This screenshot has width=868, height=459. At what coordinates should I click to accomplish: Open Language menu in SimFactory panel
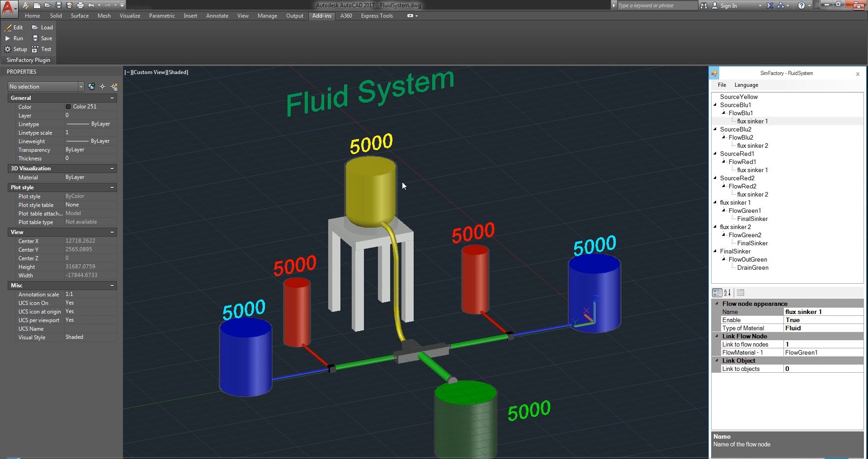point(746,85)
